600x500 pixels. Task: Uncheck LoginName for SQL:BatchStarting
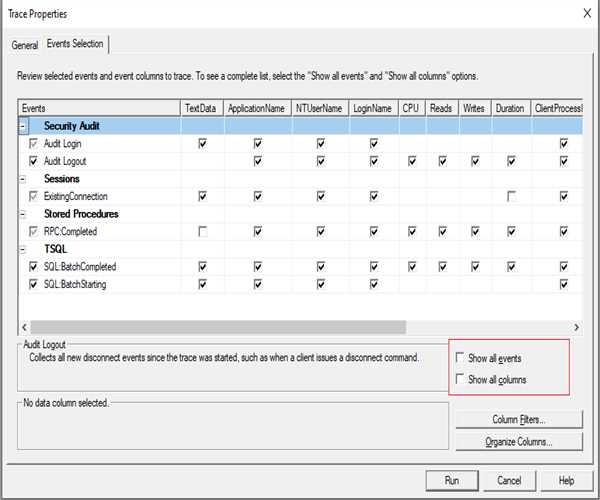pos(374,284)
